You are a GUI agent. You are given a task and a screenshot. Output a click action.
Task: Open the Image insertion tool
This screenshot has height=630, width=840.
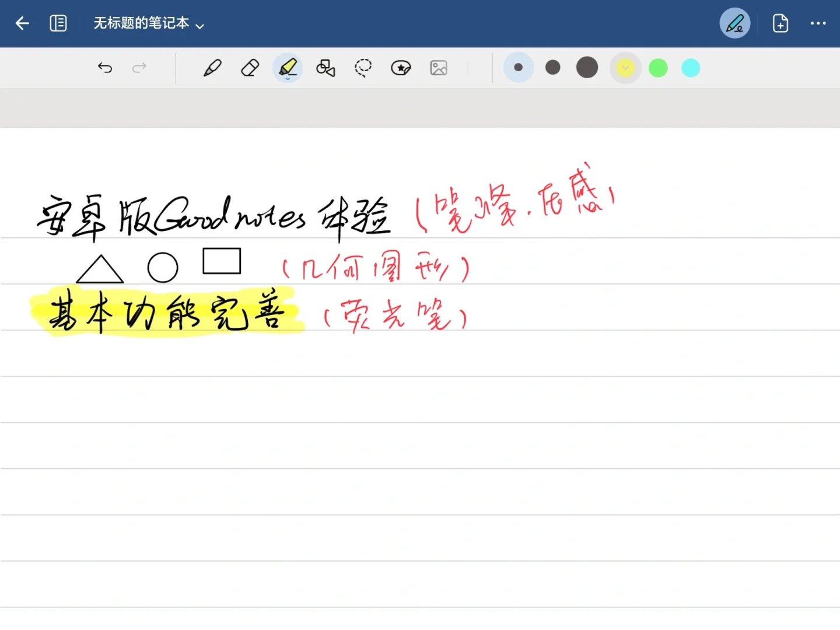[438, 68]
